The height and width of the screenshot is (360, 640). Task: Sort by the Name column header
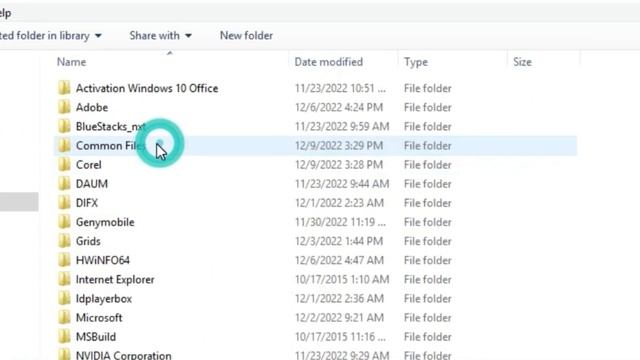[x=71, y=62]
